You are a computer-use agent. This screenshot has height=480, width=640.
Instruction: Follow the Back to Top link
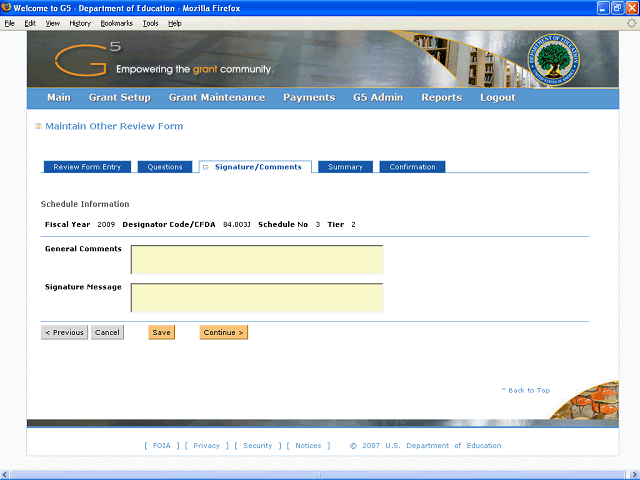[x=526, y=390]
